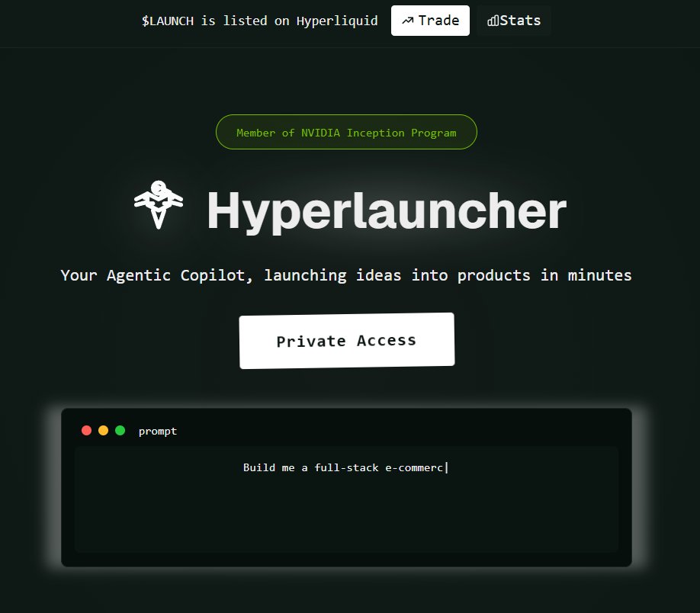Click the trending arrow icon in Trade
Viewport: 700px width, 613px height.
pos(407,21)
